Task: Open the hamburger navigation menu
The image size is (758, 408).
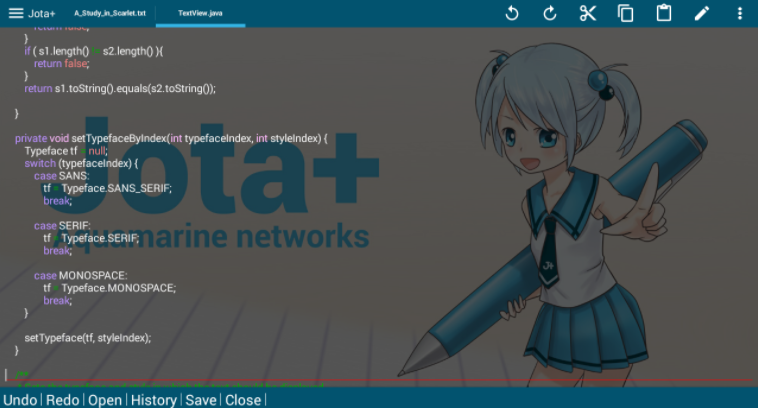Action: 16,13
